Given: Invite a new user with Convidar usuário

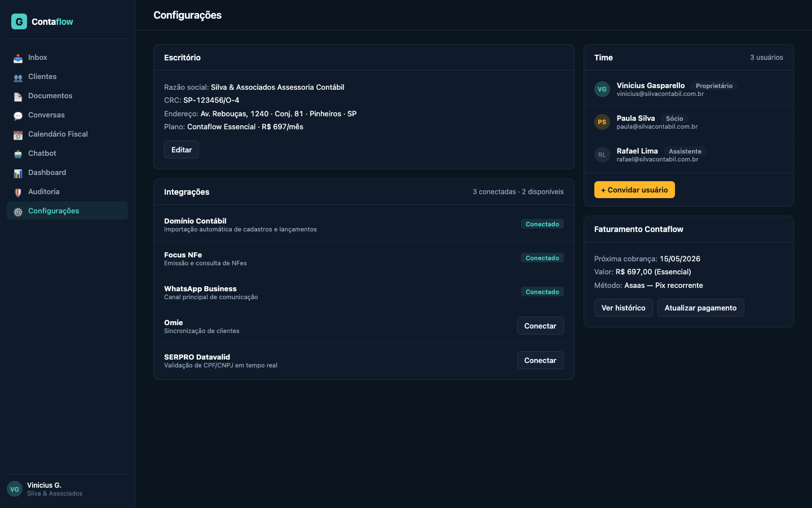Looking at the screenshot, I should coord(634,190).
